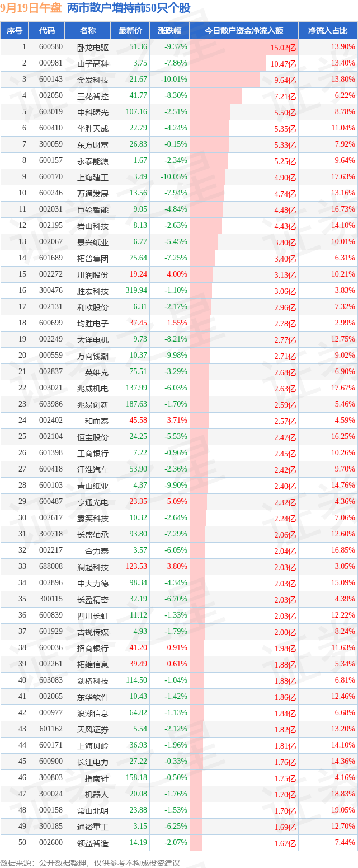358x868 pixels.
Task: Select stock name 东华软件
Action: click(93, 697)
